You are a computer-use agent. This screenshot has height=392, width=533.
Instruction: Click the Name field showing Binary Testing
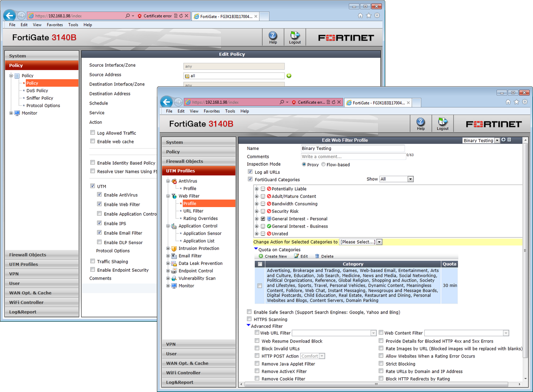pos(353,148)
